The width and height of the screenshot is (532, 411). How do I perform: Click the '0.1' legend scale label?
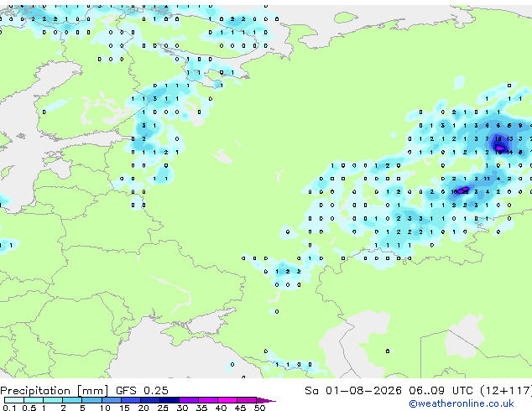(x=10, y=408)
